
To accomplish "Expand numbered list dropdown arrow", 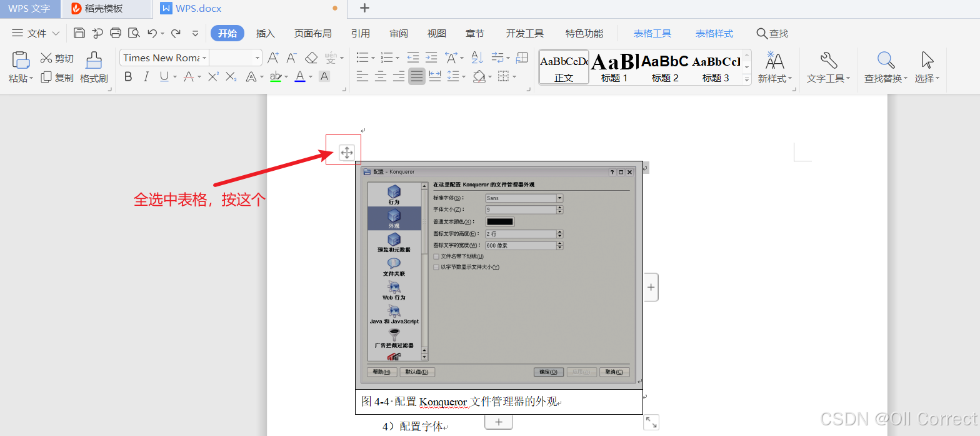I will tap(397, 59).
